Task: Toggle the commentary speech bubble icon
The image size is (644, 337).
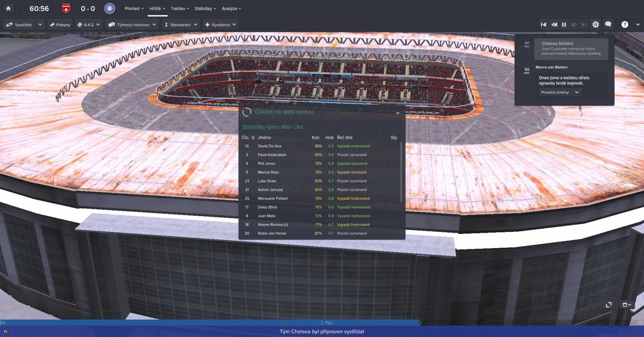Action: [x=608, y=25]
